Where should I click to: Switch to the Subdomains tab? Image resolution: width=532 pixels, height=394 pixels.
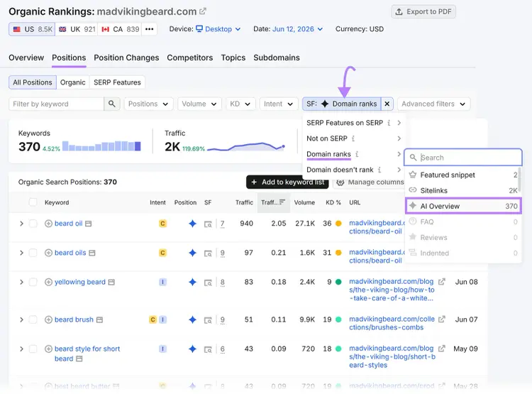pyautogui.click(x=277, y=58)
